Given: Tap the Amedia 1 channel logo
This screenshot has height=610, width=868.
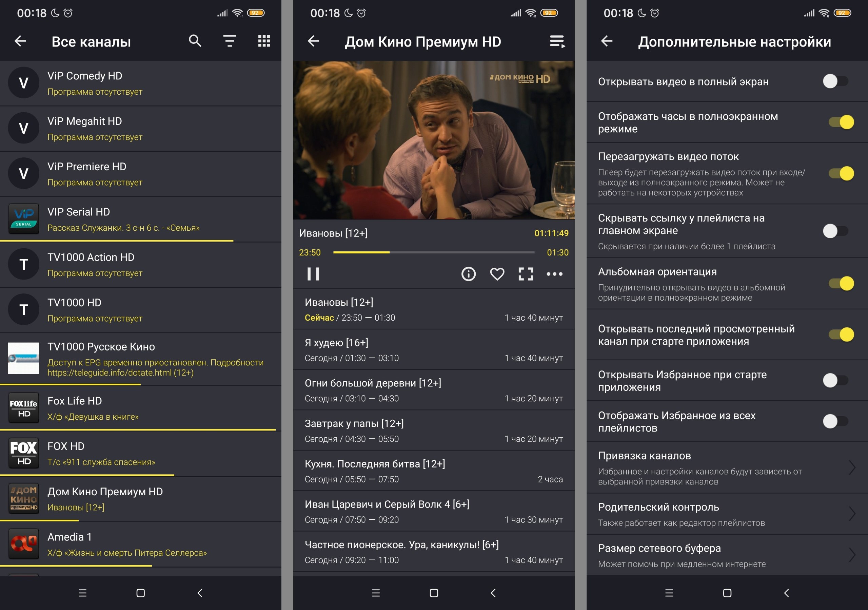Looking at the screenshot, I should coord(23,544).
